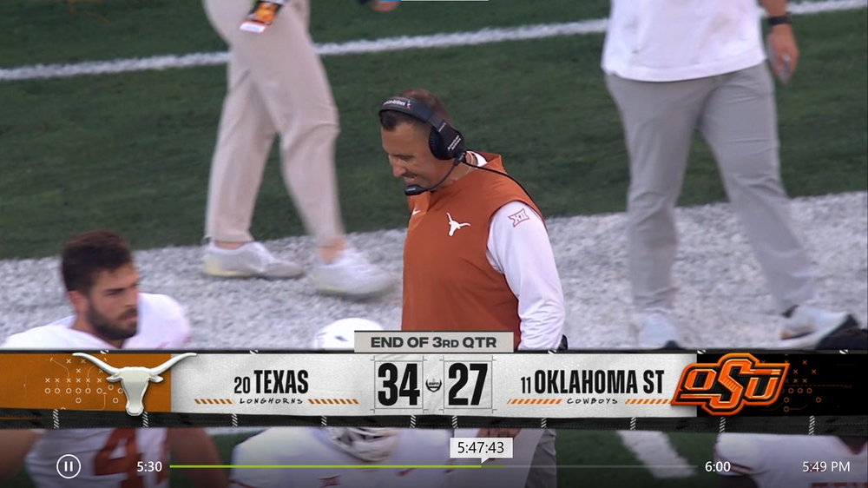This screenshot has width=868, height=488.
Task: Click the coach's headset earpiece
Action: coord(446,142)
